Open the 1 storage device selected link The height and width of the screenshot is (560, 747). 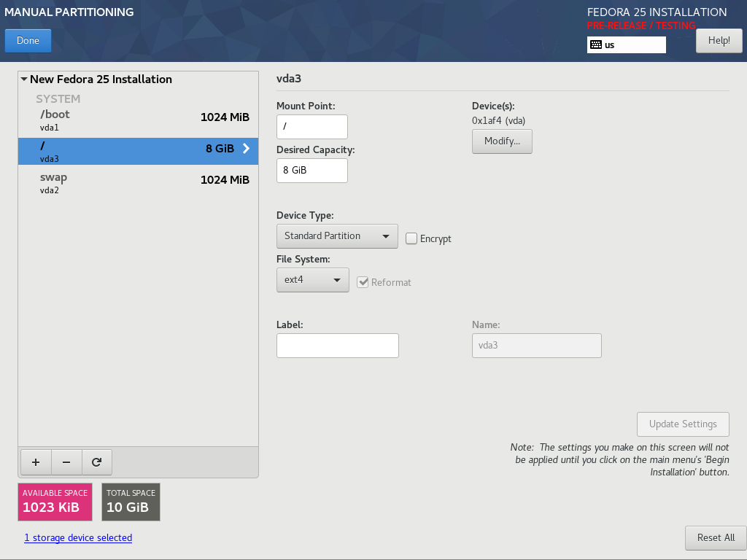point(78,537)
